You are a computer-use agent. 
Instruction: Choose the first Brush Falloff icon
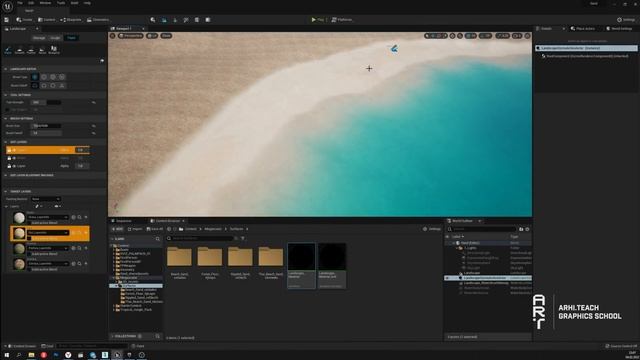tap(35, 85)
